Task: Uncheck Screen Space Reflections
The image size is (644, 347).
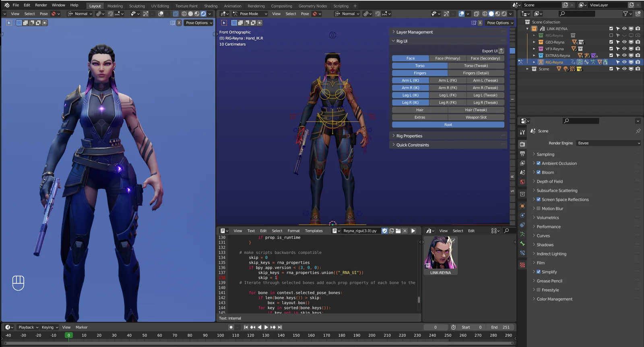Action: click(x=539, y=199)
